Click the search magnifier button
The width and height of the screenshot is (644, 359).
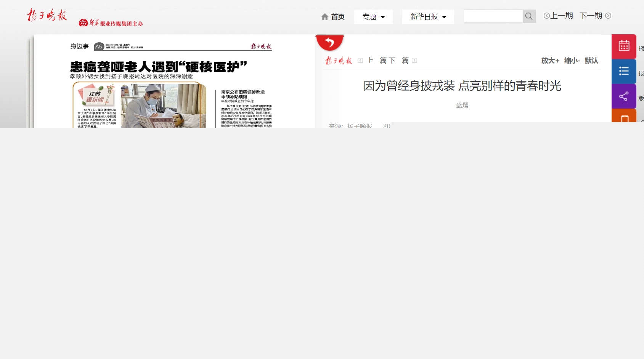click(x=529, y=16)
